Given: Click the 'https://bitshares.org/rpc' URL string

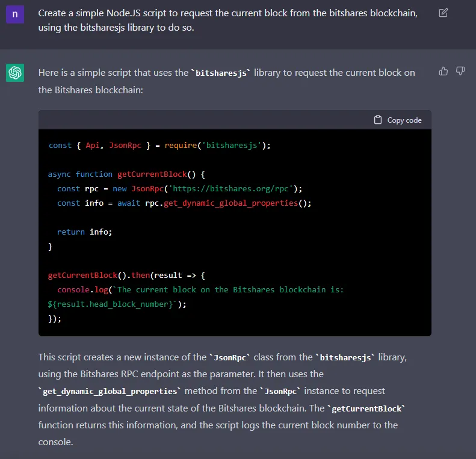Looking at the screenshot, I should coord(230,189).
